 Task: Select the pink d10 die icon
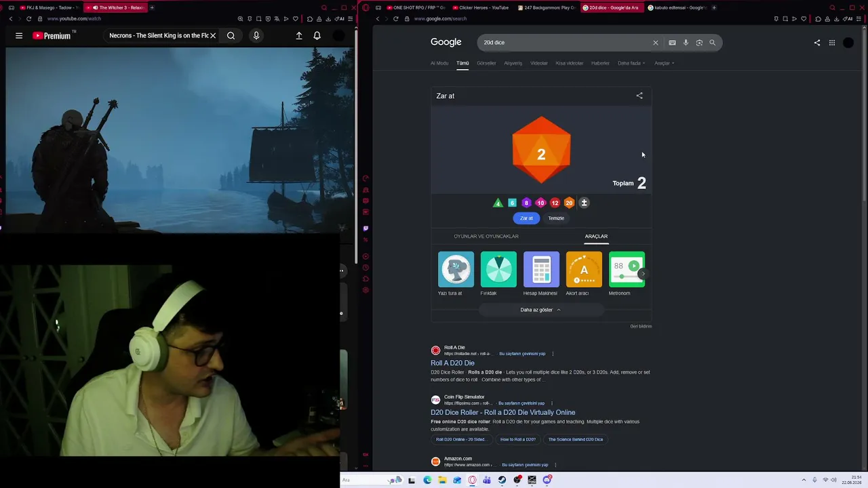click(540, 203)
